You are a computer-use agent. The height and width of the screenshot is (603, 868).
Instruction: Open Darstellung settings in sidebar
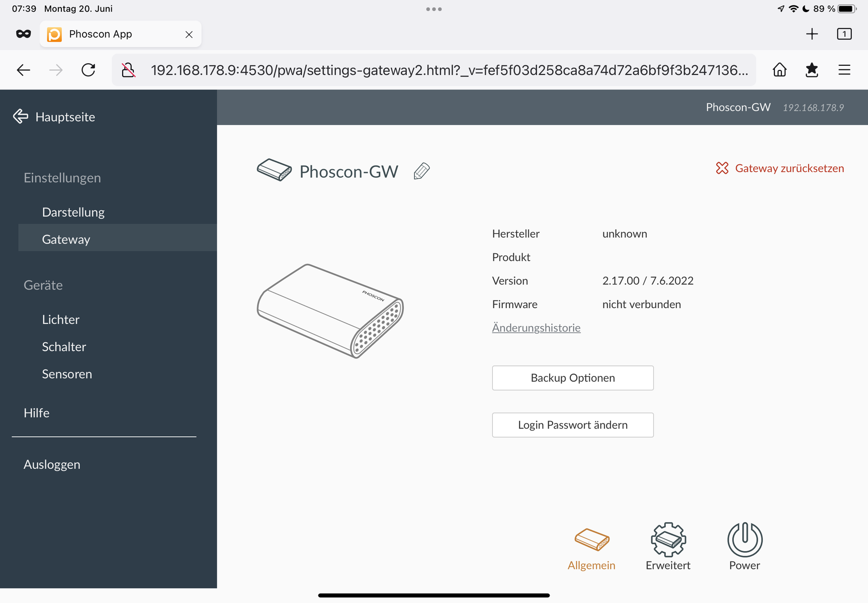pos(73,212)
